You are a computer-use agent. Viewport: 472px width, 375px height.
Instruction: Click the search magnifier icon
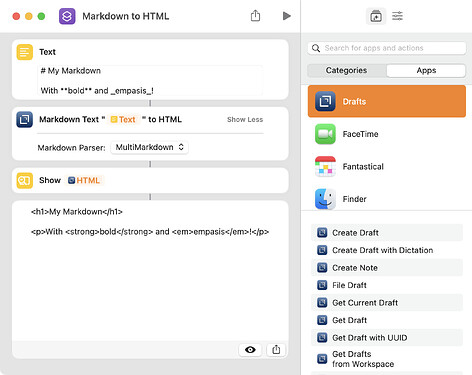316,48
